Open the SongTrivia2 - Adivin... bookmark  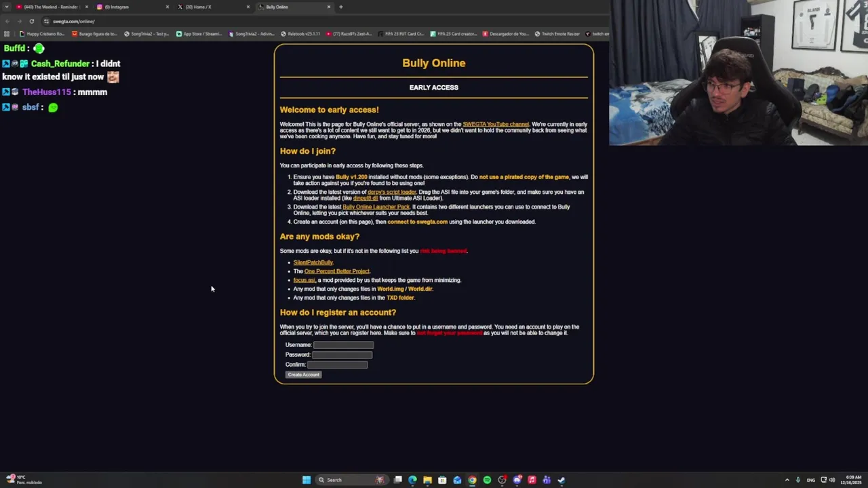[252, 33]
